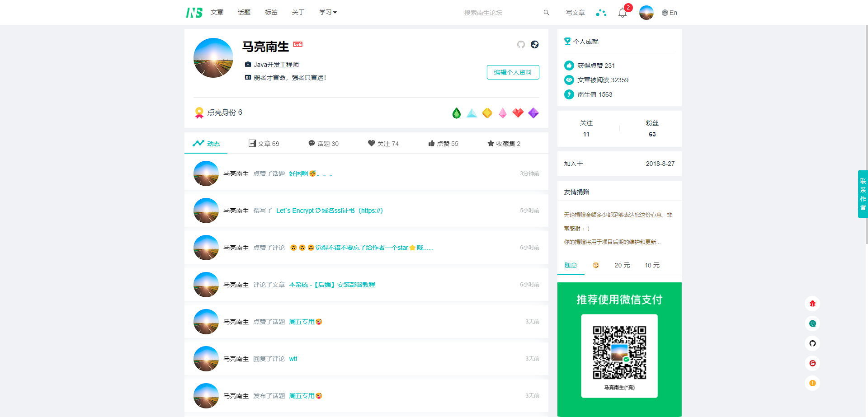The image size is (868, 417).
Task: Click the search magnifier icon in top bar
Action: (x=546, y=13)
